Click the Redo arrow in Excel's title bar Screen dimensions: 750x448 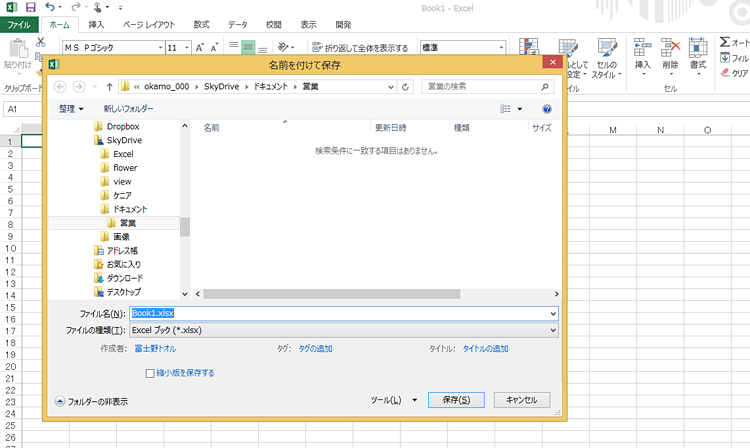(x=75, y=7)
